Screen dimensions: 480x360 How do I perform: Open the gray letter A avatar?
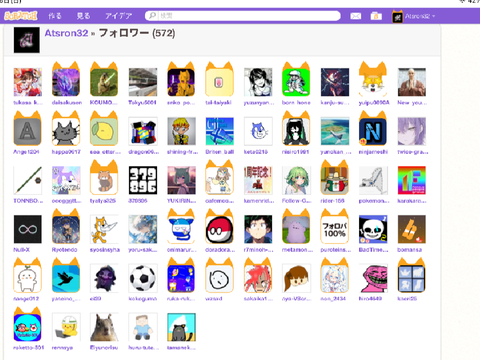click(28, 131)
